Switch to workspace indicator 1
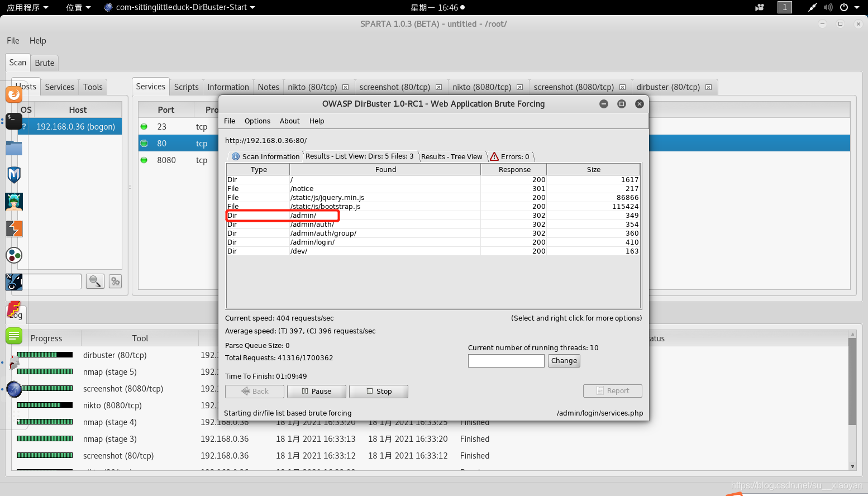This screenshot has width=868, height=496. 785,7
